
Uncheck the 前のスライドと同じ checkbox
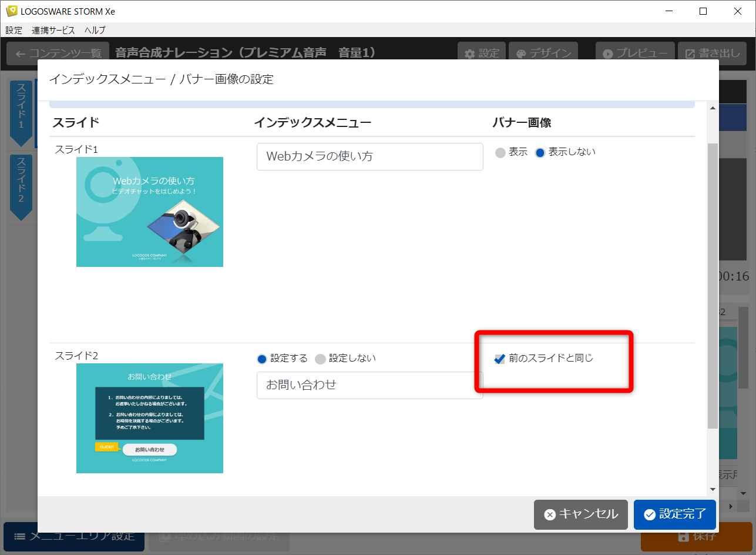(500, 359)
